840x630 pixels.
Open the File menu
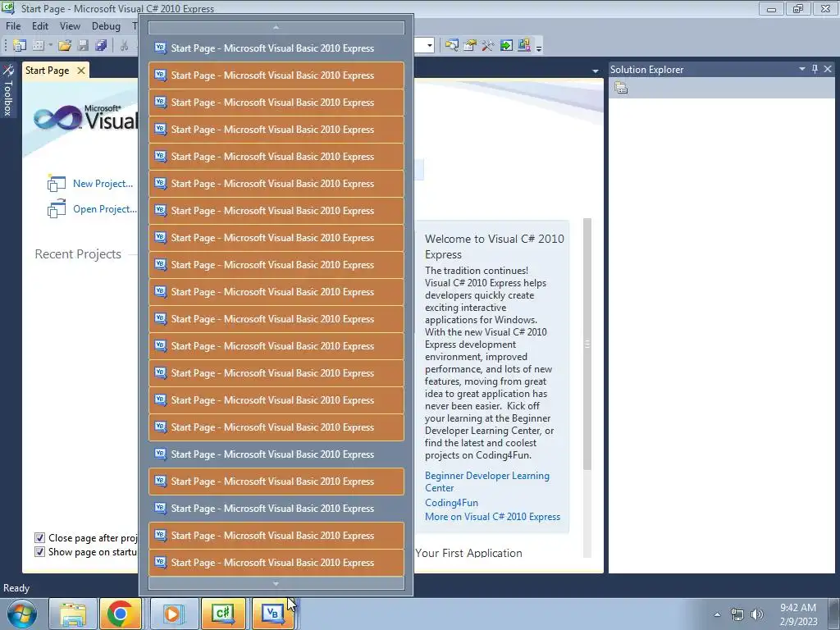[13, 25]
